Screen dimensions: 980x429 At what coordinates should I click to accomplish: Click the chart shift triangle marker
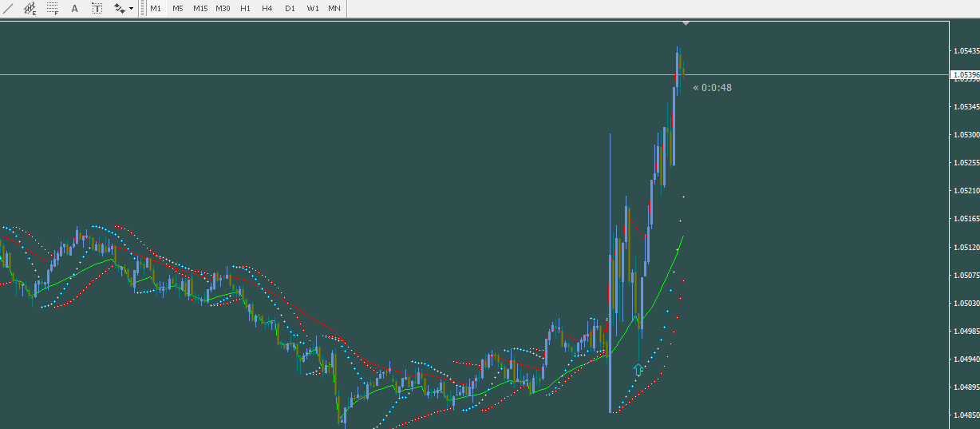686,24
